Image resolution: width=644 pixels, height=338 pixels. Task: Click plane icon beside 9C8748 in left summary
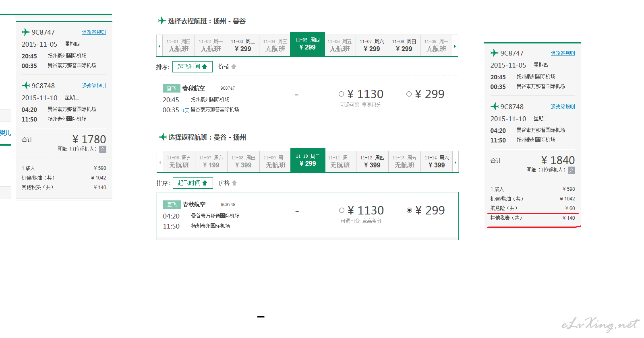click(x=26, y=85)
